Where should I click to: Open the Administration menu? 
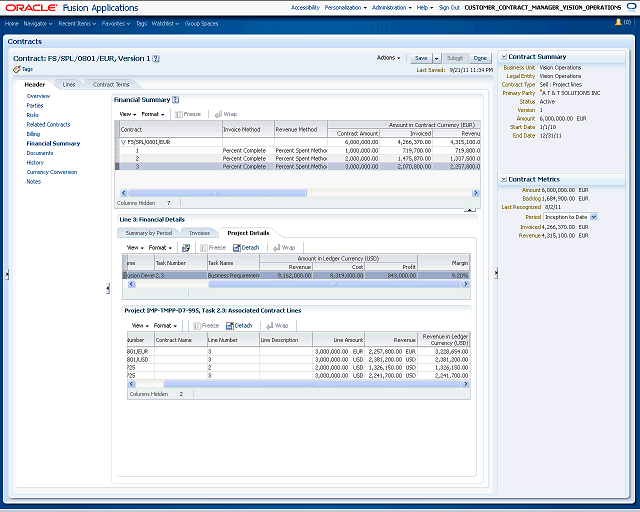coord(391,7)
